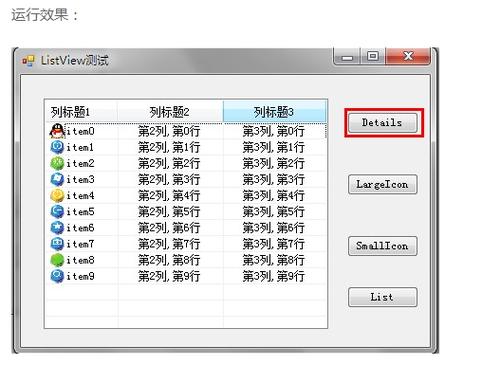Screen dimensions: 482x365
Task: Click cell 第2列,第7行
Action: [x=169, y=244]
